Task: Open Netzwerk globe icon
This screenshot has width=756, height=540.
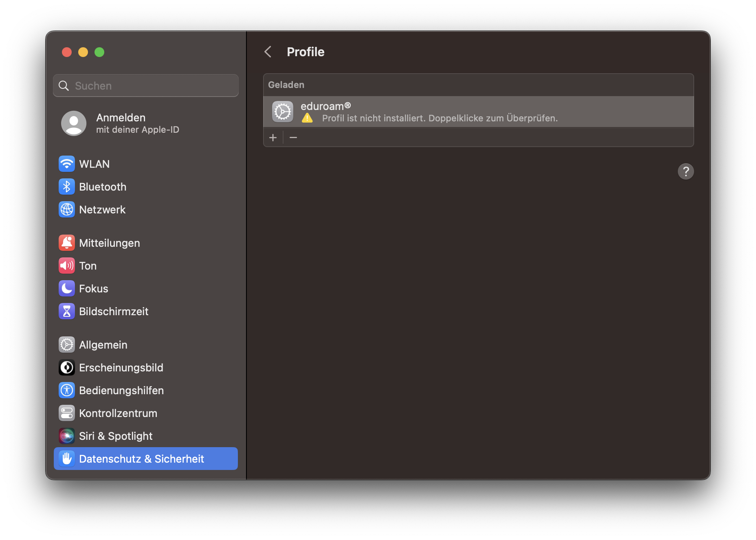Action: (x=67, y=210)
